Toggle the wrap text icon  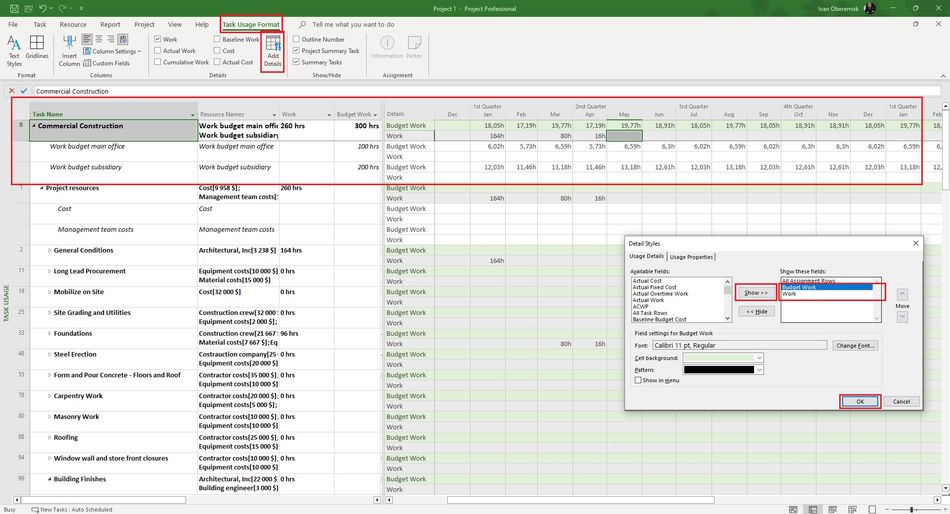coord(123,39)
